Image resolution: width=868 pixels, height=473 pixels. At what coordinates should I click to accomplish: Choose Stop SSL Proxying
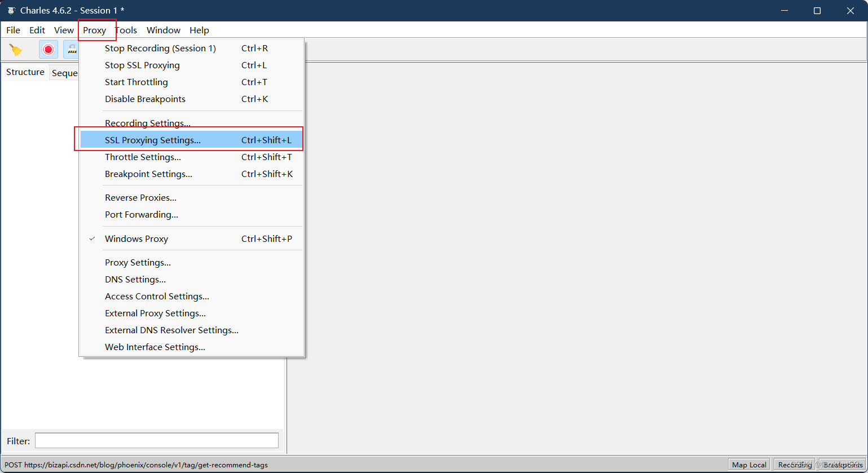click(192, 65)
